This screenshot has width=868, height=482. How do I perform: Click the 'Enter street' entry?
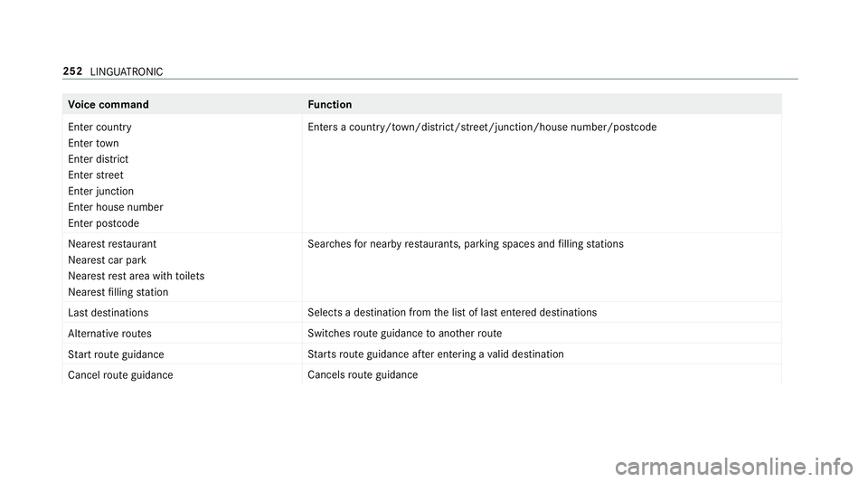point(96,175)
